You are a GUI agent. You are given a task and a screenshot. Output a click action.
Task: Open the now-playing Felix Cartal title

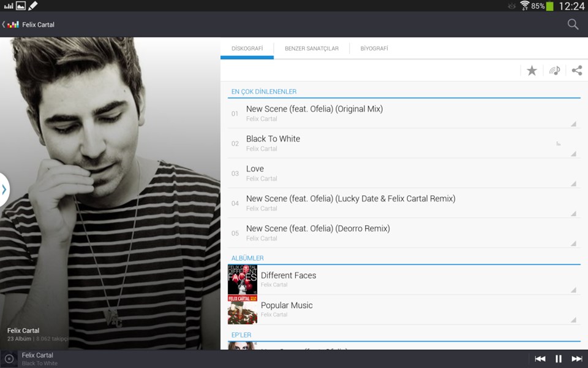coord(37,355)
